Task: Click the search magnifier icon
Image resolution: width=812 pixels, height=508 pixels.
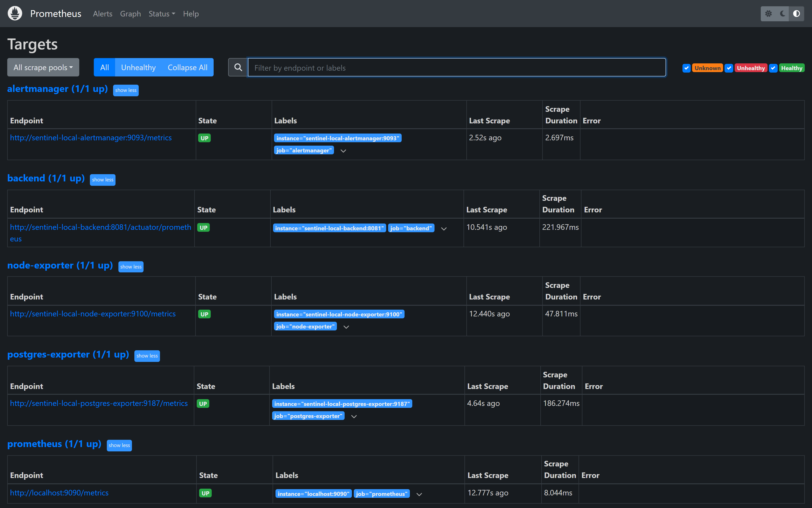Action: coord(238,67)
